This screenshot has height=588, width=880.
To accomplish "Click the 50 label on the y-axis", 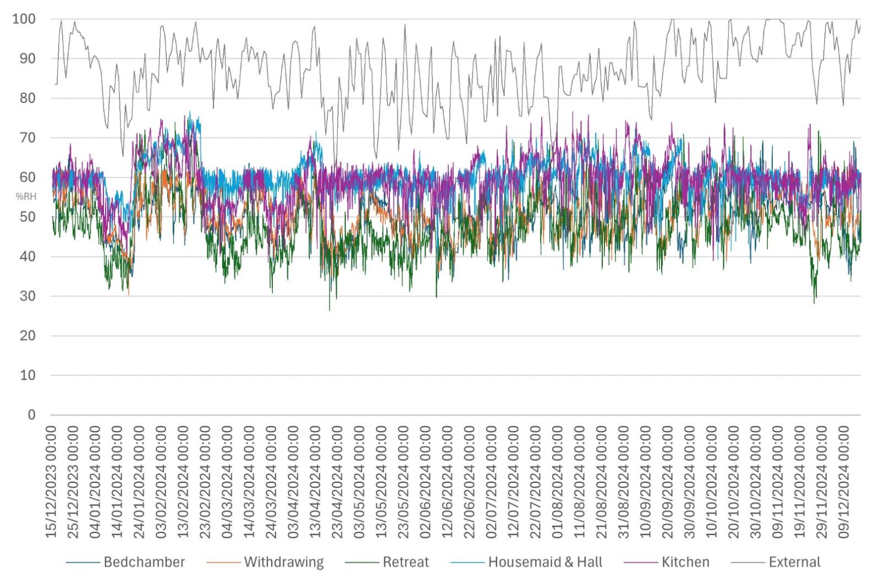I will click(x=28, y=217).
